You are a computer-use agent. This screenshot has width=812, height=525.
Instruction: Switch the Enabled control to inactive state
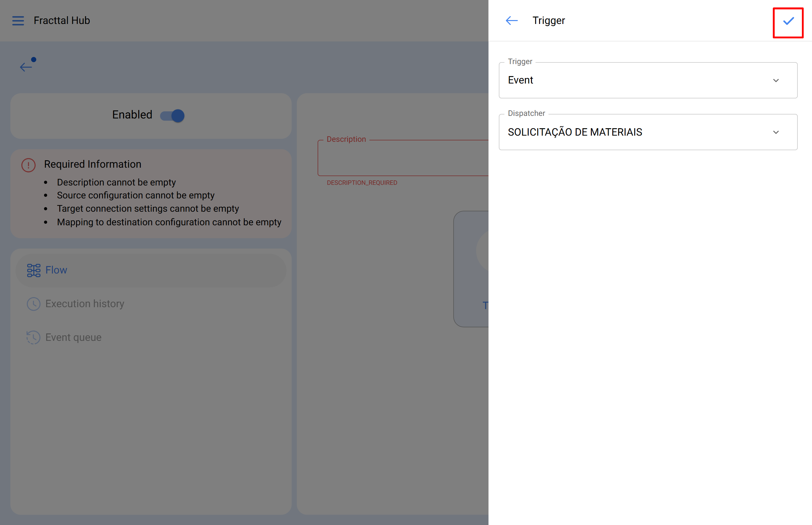[172, 115]
